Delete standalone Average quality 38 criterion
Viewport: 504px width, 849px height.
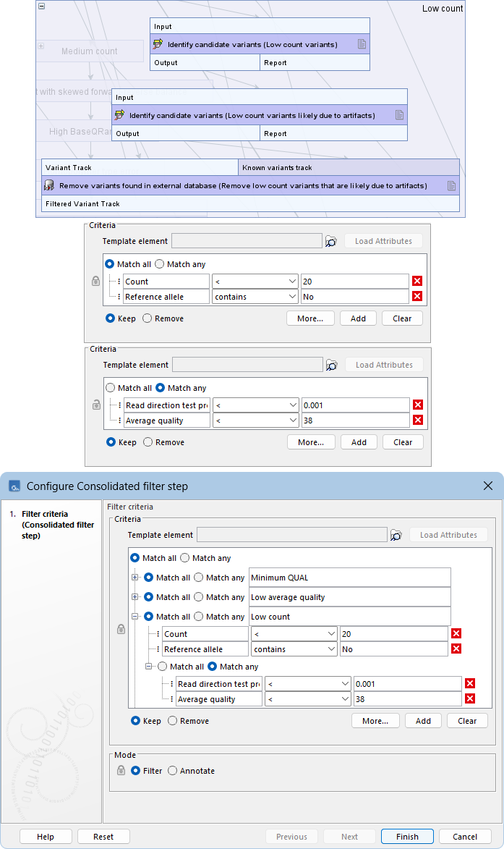417,420
